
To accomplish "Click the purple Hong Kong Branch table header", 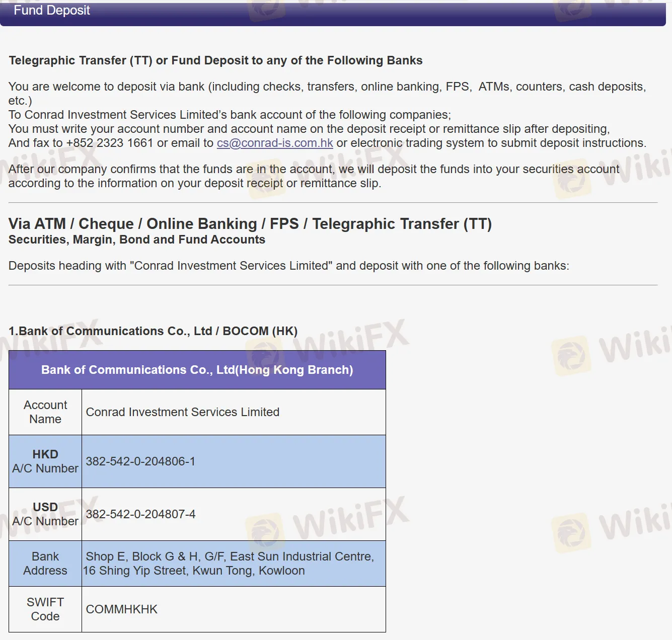I will coord(197,370).
